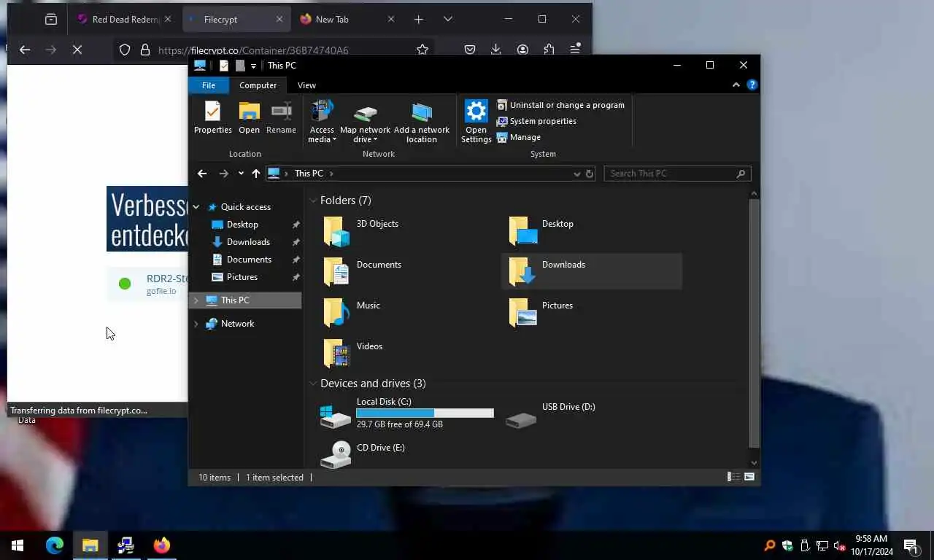Click the Open folder icon in ribbon
The image size is (934, 560).
249,117
